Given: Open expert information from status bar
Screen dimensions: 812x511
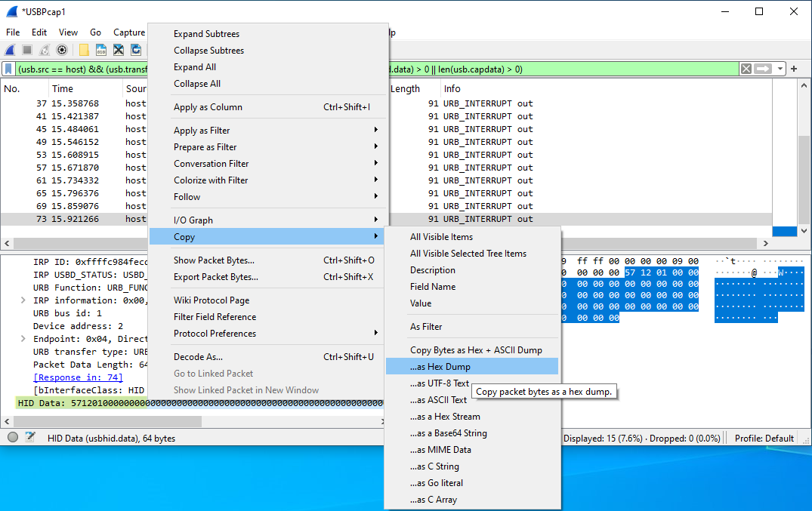Looking at the screenshot, I should click(x=11, y=437).
